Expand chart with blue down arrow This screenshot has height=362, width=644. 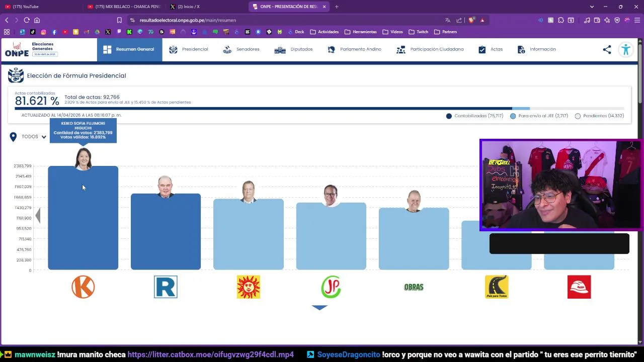[x=319, y=308]
